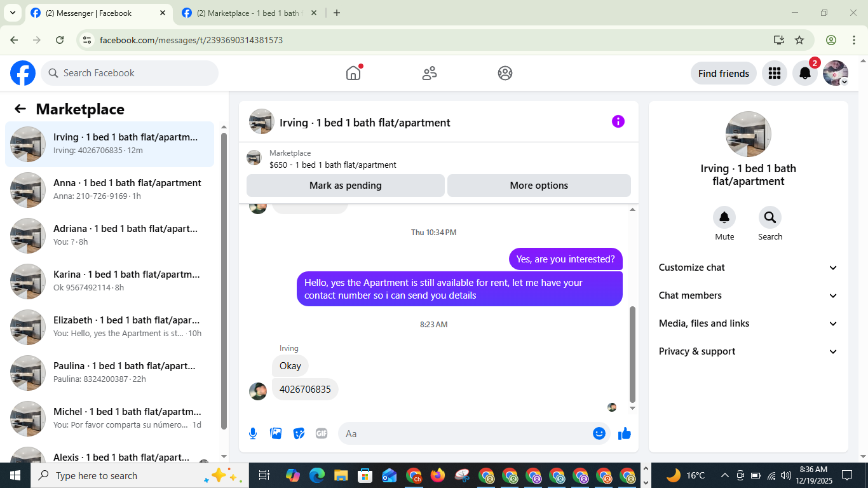Open the Friends icon in top navigation

pyautogui.click(x=430, y=73)
